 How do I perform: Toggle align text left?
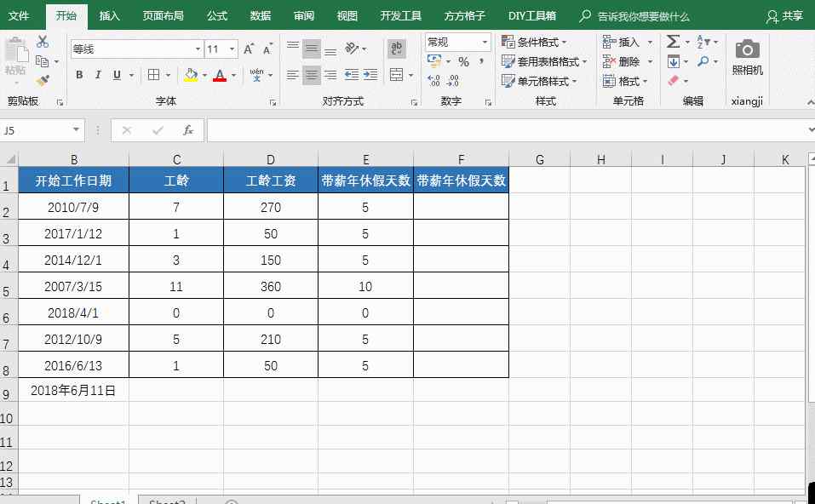[x=293, y=75]
